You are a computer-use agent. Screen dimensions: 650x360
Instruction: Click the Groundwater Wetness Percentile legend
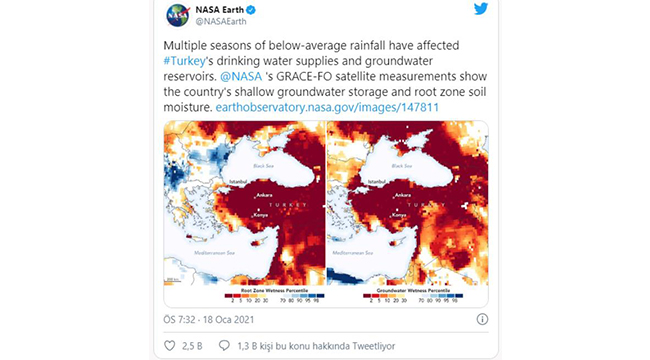[413, 295]
